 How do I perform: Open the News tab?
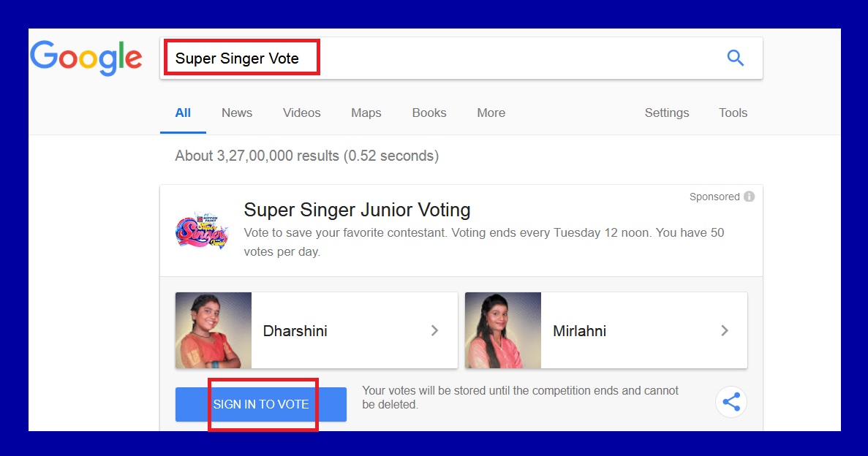[237, 113]
